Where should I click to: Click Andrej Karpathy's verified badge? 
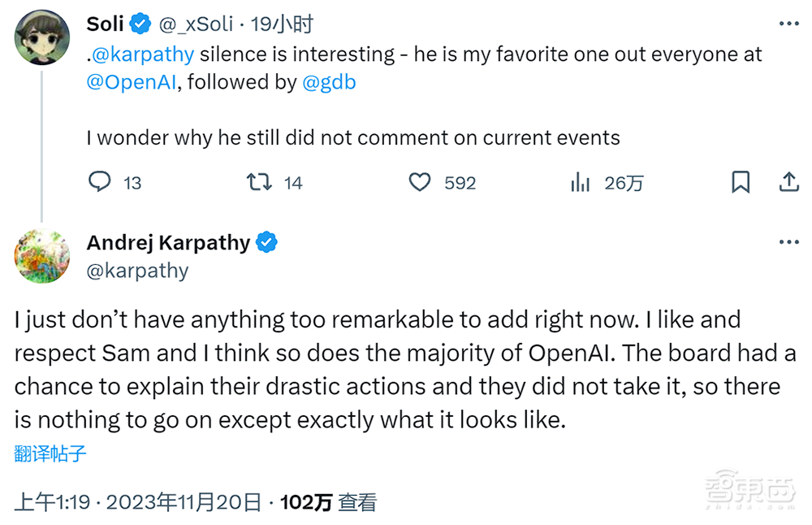pos(267,242)
